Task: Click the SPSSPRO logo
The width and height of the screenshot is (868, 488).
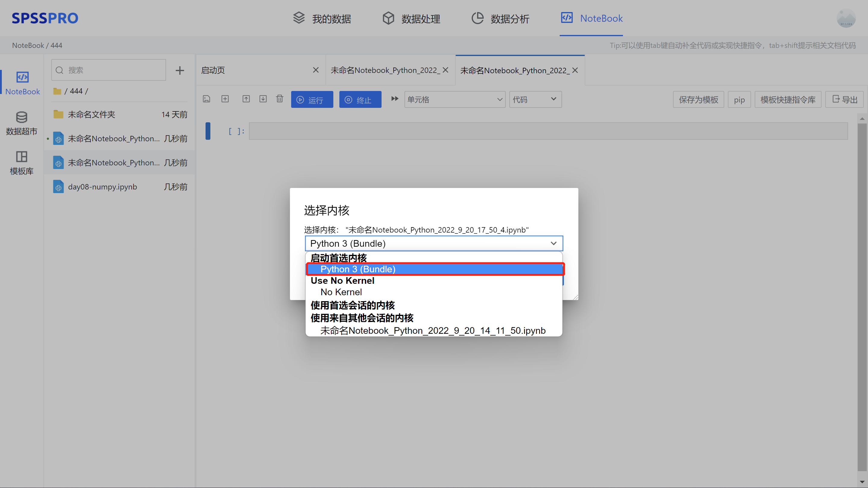Action: click(x=45, y=18)
